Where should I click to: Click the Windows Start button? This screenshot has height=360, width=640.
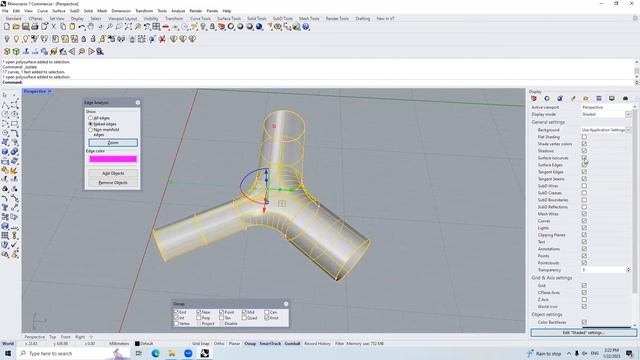(8, 353)
